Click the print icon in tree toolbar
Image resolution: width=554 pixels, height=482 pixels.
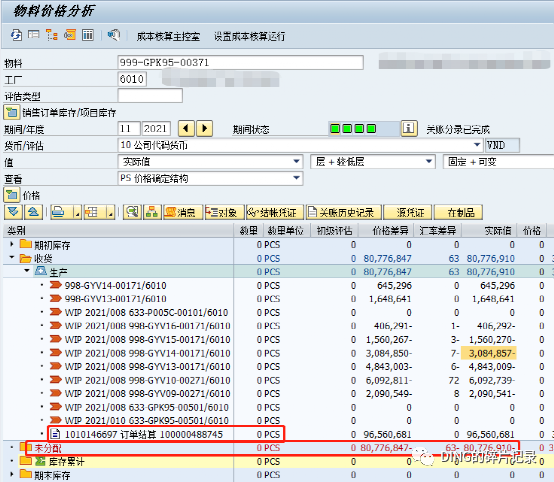[58, 212]
